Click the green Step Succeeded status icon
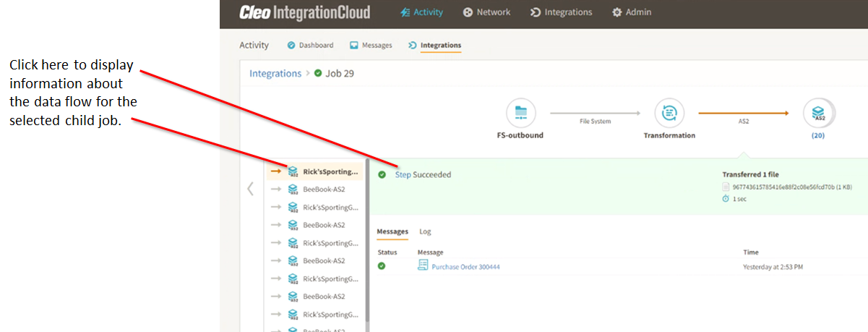The height and width of the screenshot is (332, 868). point(382,174)
